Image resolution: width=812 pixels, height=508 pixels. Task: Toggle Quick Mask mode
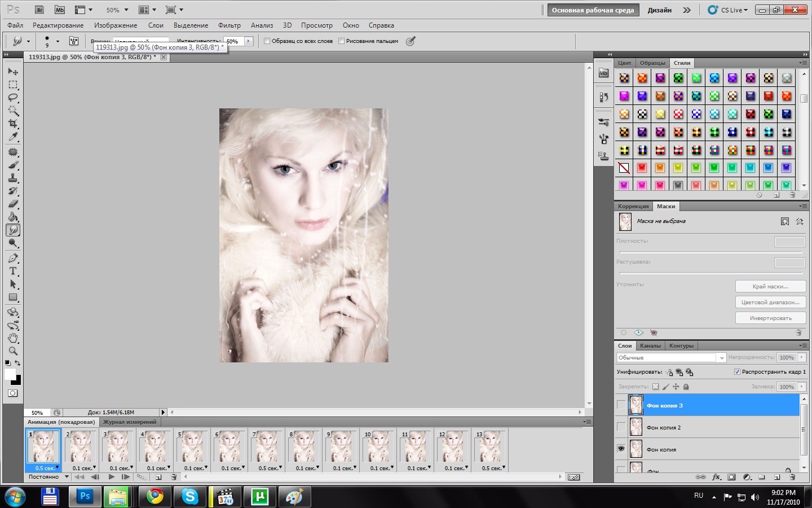pos(12,393)
